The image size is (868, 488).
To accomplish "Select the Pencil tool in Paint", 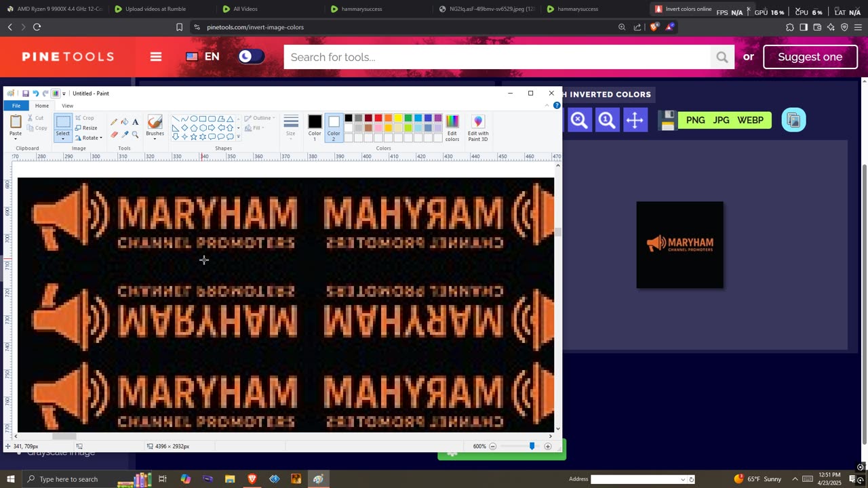I will pyautogui.click(x=114, y=122).
